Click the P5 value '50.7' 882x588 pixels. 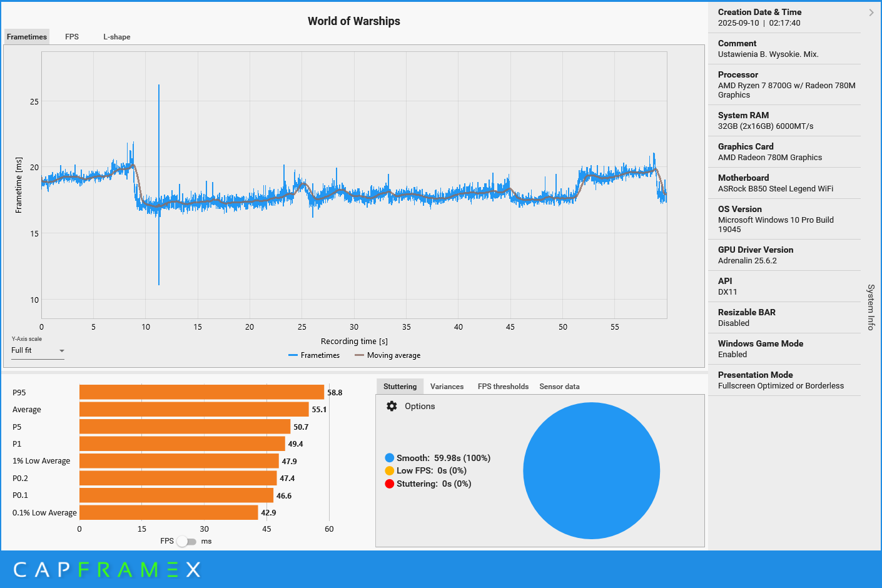point(301,427)
